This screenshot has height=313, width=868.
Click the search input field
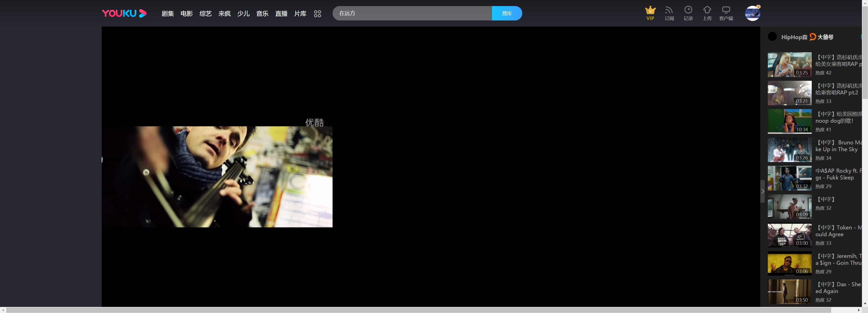(x=412, y=13)
